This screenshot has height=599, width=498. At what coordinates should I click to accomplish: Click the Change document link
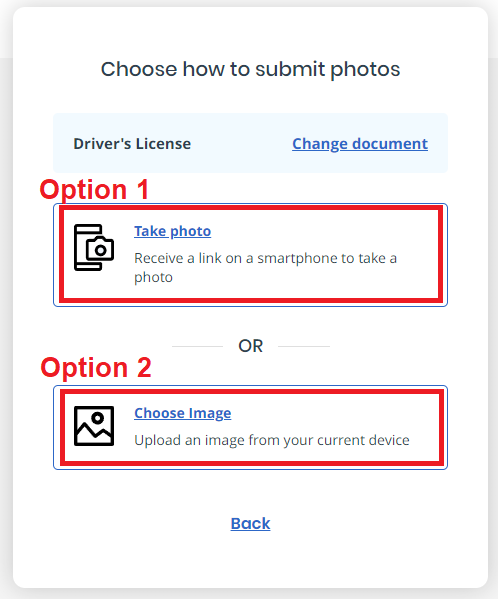(x=360, y=144)
